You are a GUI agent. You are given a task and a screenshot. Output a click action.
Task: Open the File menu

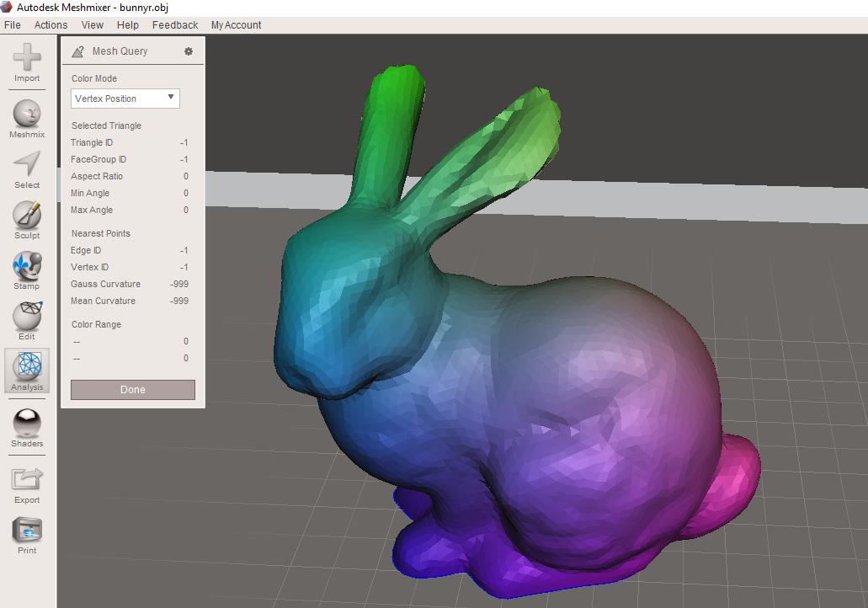coord(13,25)
